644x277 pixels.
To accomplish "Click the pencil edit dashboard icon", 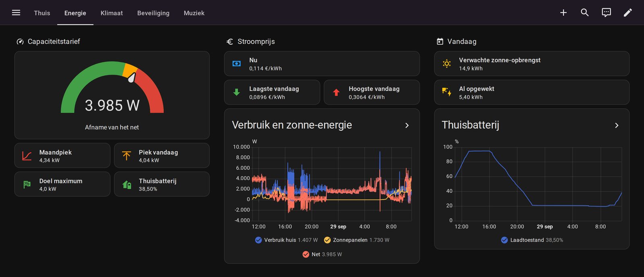I will point(628,12).
